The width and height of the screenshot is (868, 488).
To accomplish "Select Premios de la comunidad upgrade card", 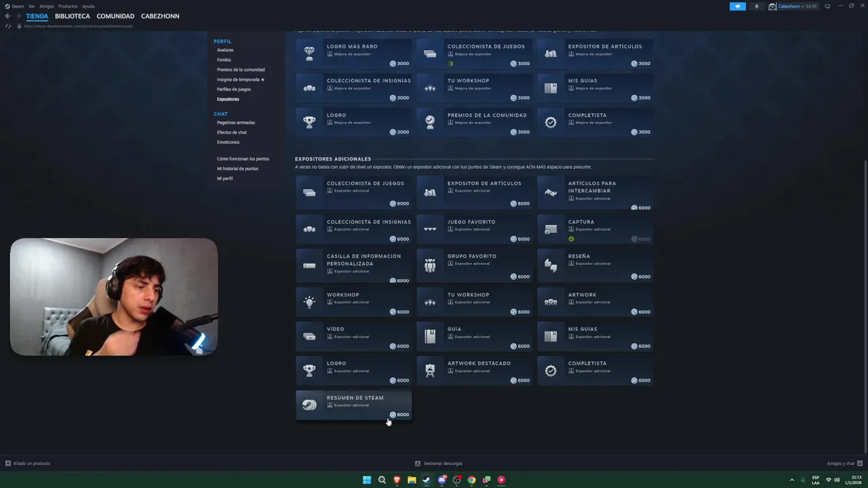I will tap(475, 122).
